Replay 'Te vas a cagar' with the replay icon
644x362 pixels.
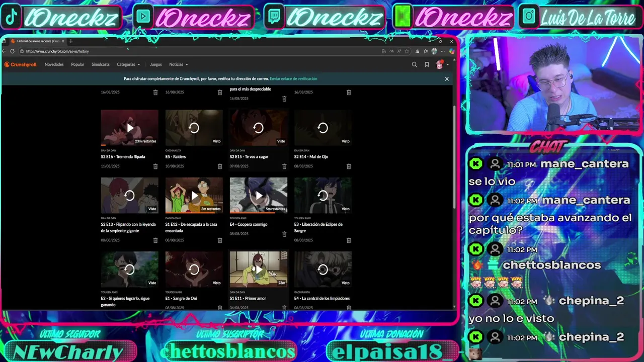click(x=259, y=128)
